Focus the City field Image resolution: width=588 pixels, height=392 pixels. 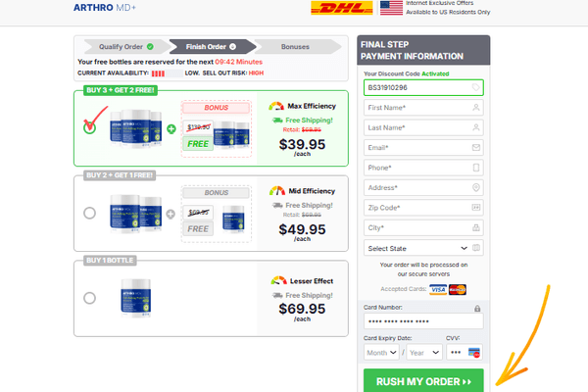pyautogui.click(x=423, y=227)
